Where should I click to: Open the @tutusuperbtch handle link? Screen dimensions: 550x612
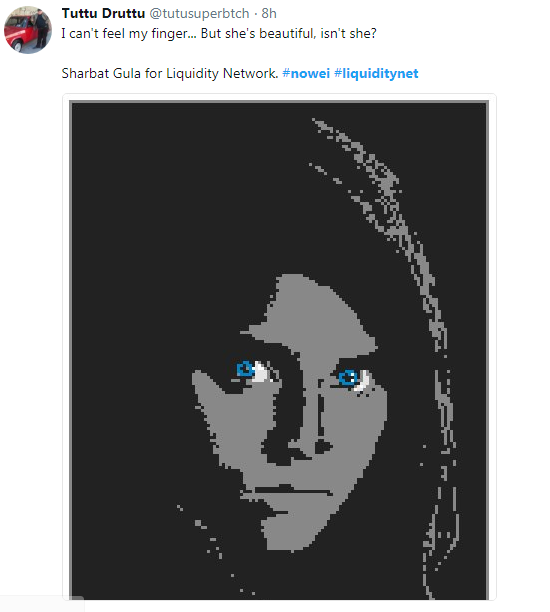tap(199, 13)
